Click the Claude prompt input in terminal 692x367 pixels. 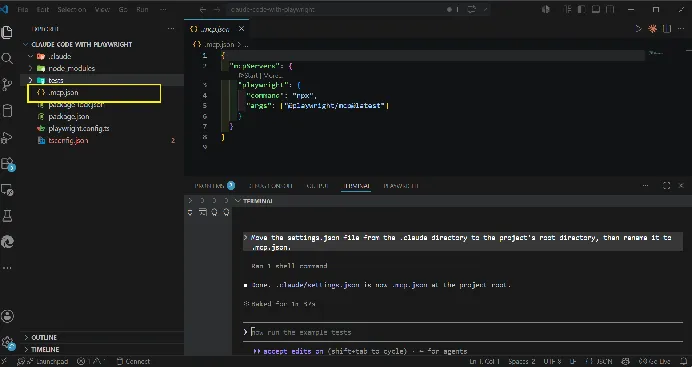click(x=463, y=332)
